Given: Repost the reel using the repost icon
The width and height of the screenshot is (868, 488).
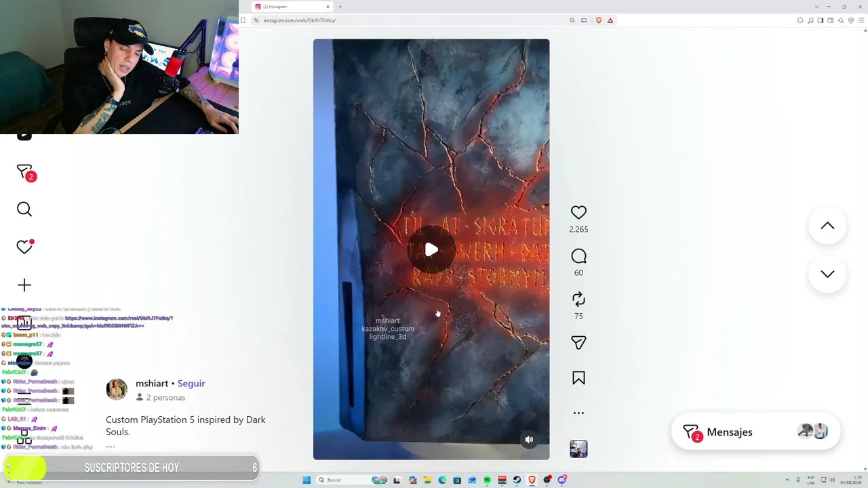Looking at the screenshot, I should click(578, 300).
